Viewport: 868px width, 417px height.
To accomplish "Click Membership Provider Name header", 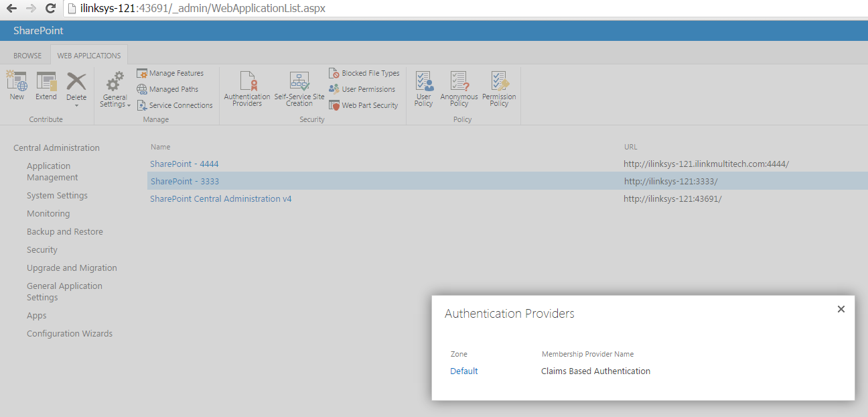I will [x=587, y=354].
